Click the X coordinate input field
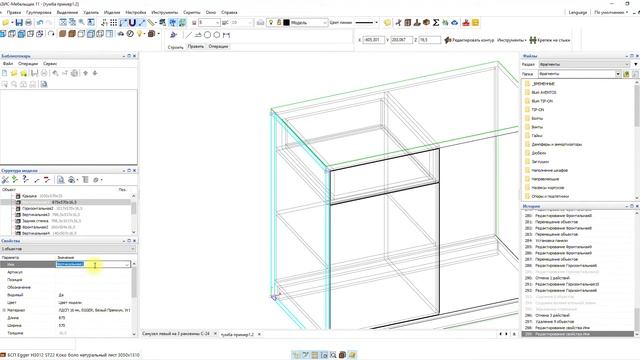The width and height of the screenshot is (640, 360). click(373, 40)
